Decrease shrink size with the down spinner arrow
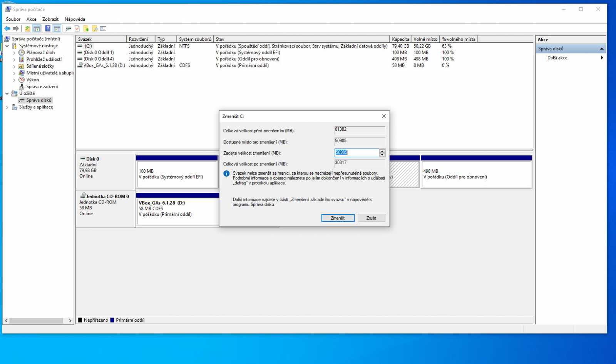This screenshot has width=616, height=364. 382,155
